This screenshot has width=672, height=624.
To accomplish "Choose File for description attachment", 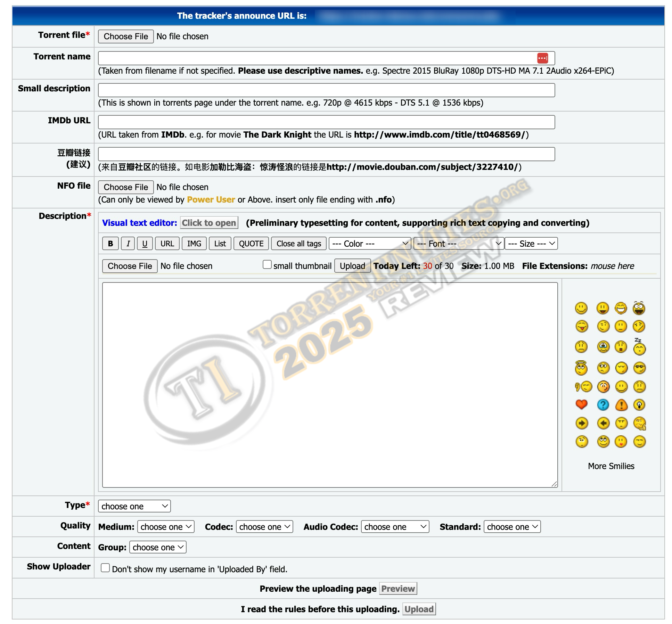I will click(x=130, y=266).
